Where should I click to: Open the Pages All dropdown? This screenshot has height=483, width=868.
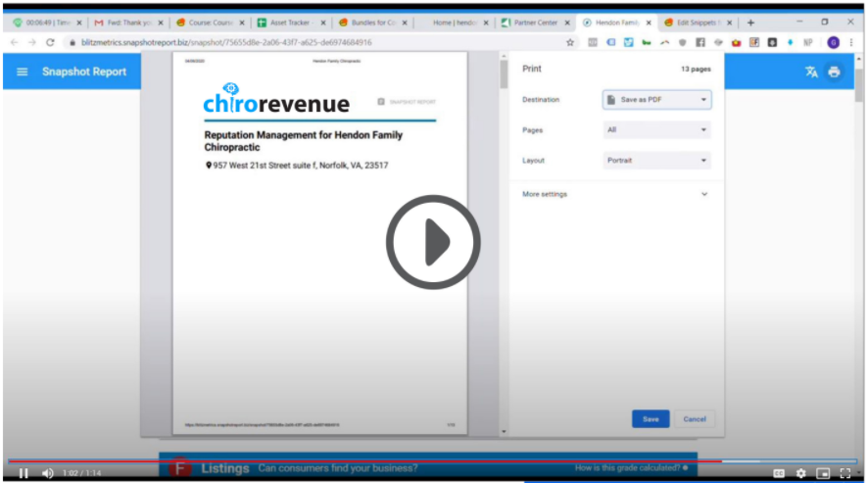(x=656, y=129)
